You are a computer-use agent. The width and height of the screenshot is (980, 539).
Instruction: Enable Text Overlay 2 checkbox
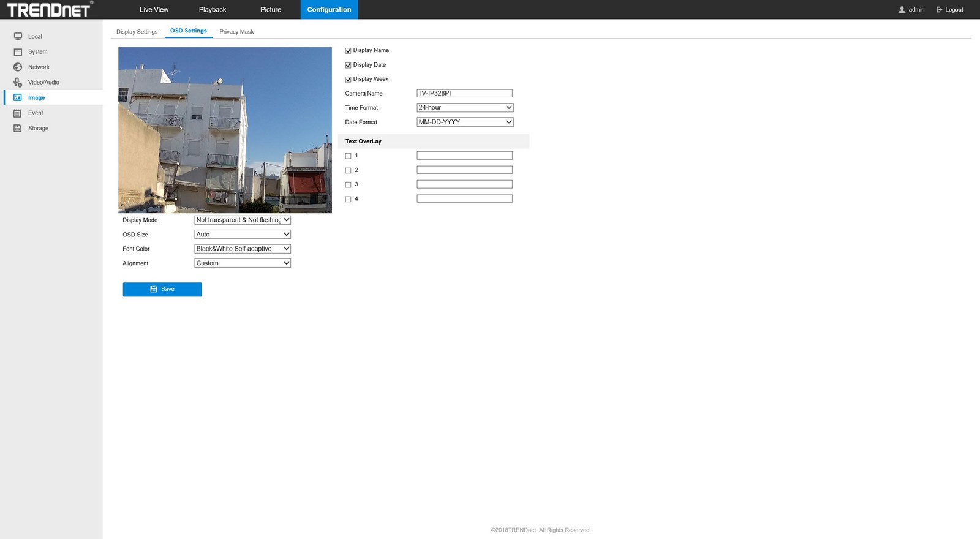348,170
